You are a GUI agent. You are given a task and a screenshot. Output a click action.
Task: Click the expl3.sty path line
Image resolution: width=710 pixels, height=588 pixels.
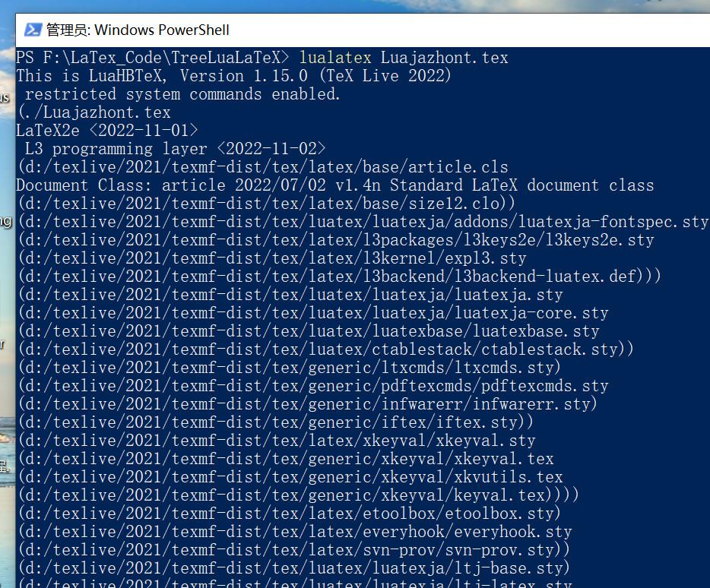click(x=271, y=258)
